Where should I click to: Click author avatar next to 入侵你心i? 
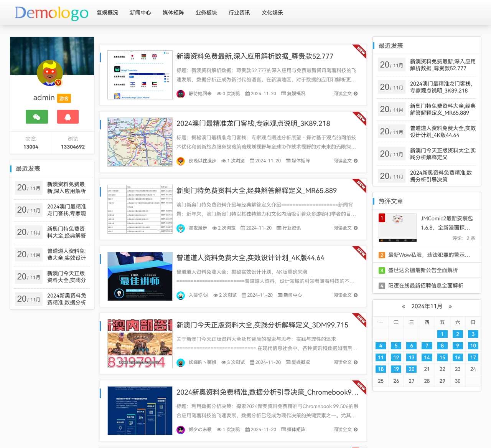click(x=181, y=295)
